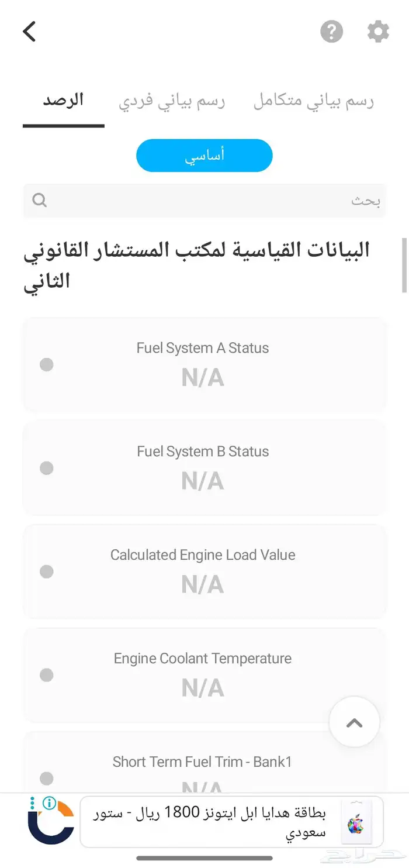The height and width of the screenshot is (868, 409).
Task: Select the Fuel System B Status indicator dot
Action: pyautogui.click(x=46, y=468)
